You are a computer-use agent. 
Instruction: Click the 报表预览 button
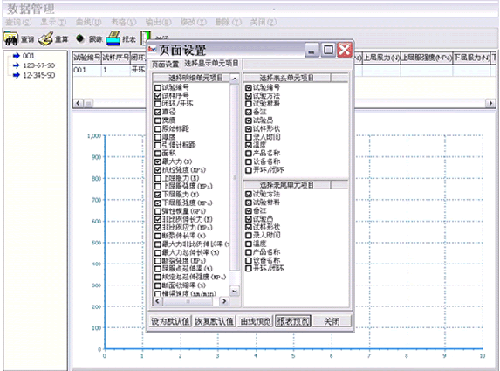click(293, 321)
